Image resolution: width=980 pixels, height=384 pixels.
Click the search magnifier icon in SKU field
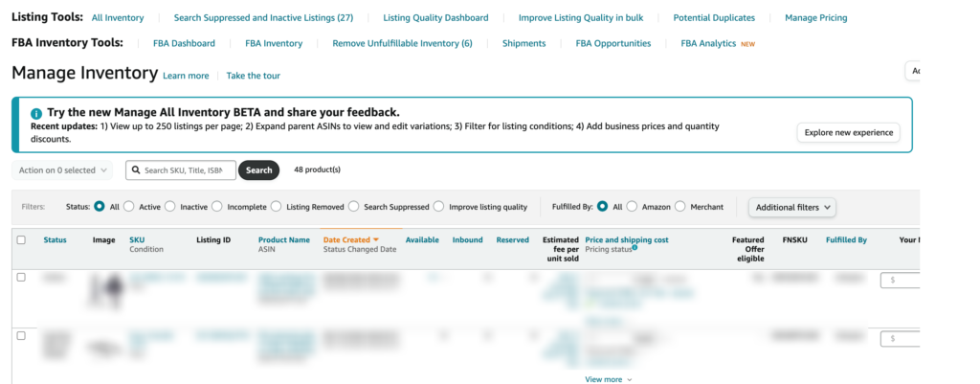click(x=136, y=170)
